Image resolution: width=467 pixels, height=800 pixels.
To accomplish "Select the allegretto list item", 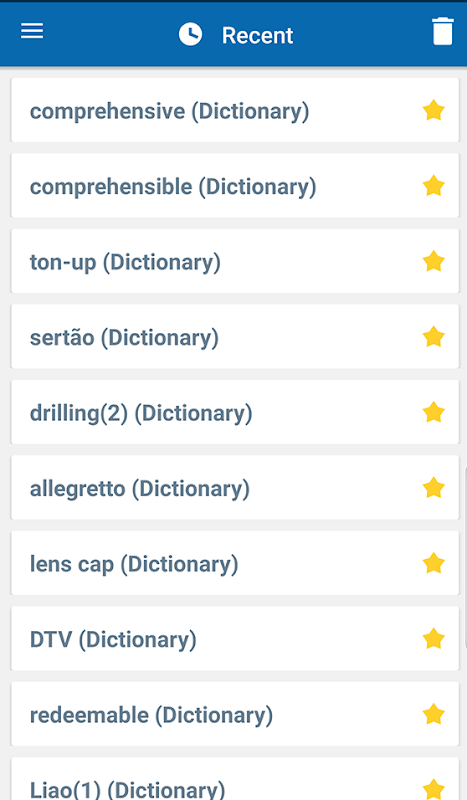I will [235, 488].
